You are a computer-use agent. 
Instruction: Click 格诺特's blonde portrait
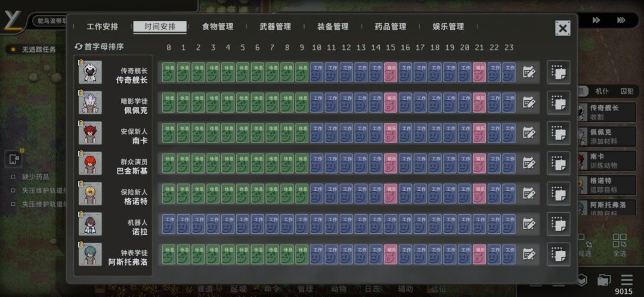90,193
